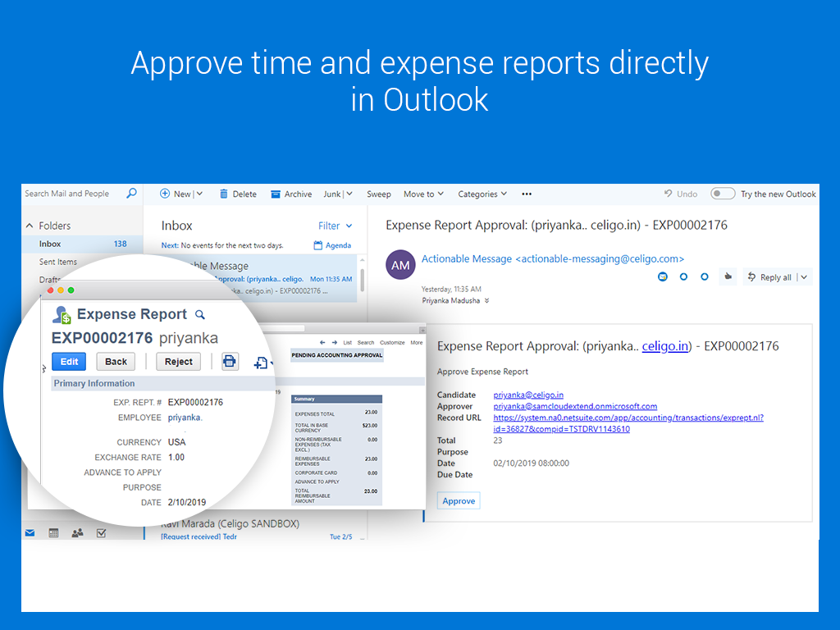This screenshot has height=630, width=840.
Task: Open the Agenda calendar view
Action: click(332, 245)
